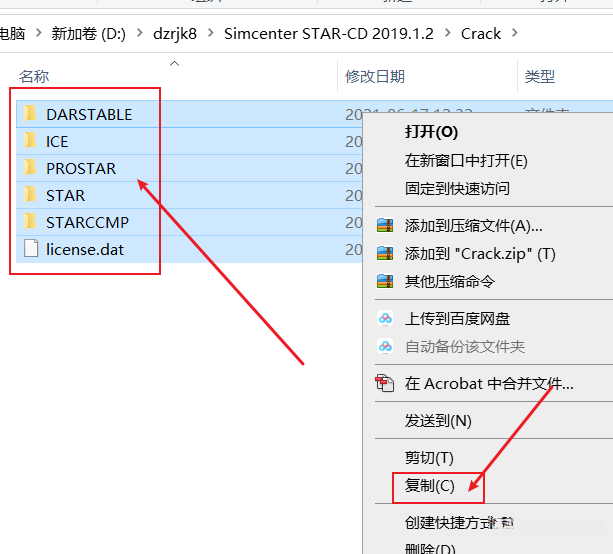Open 其他压缩命令 submenu

[x=450, y=281]
